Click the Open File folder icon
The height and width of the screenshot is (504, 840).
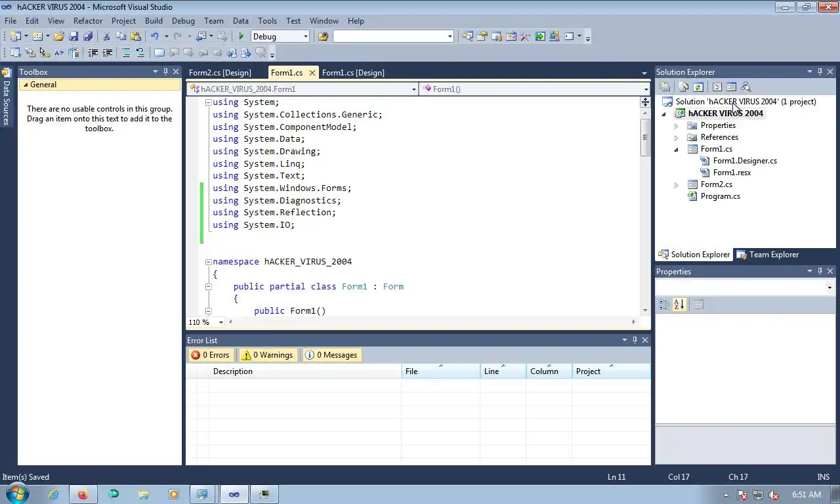tap(59, 36)
